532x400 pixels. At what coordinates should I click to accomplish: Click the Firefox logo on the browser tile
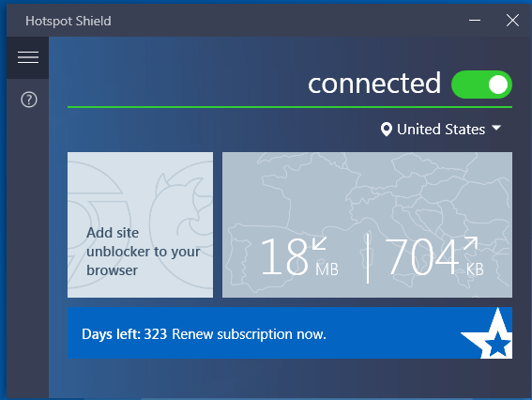pos(181,225)
